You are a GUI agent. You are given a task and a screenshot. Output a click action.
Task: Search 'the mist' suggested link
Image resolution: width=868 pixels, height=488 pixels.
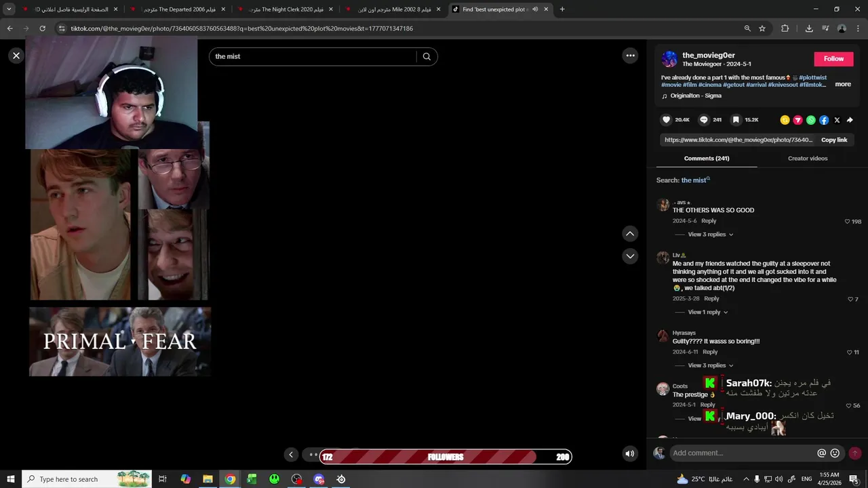pos(695,180)
